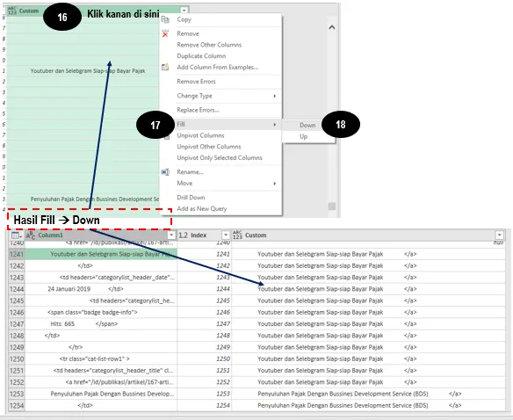
Task: Click Penyuluhan Pajak text in upper preview
Action: pyautogui.click(x=95, y=199)
